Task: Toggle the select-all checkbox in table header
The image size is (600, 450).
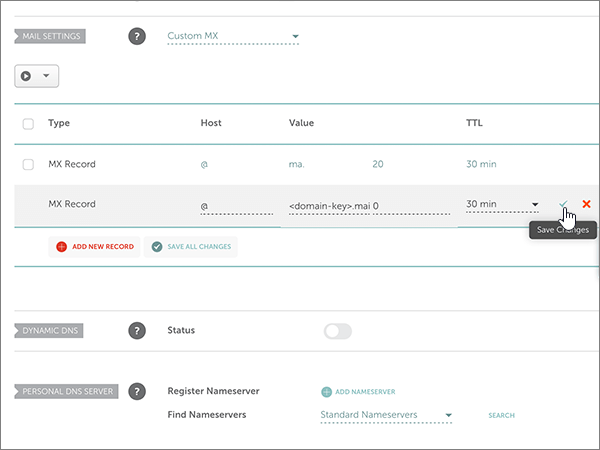Action: (28, 124)
